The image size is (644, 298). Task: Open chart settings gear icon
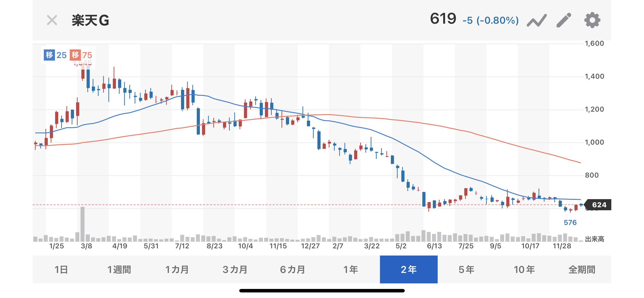[x=592, y=20]
